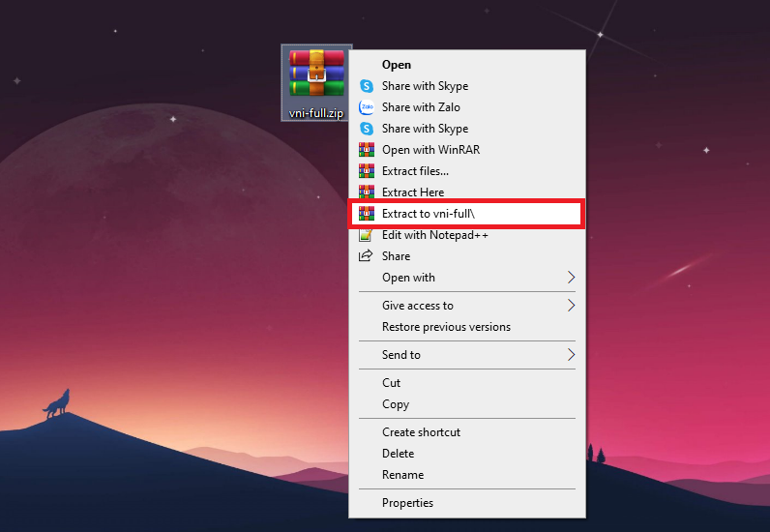This screenshot has width=770, height=532.
Task: Click the Notepad++ icon in the menu
Action: tap(366, 235)
